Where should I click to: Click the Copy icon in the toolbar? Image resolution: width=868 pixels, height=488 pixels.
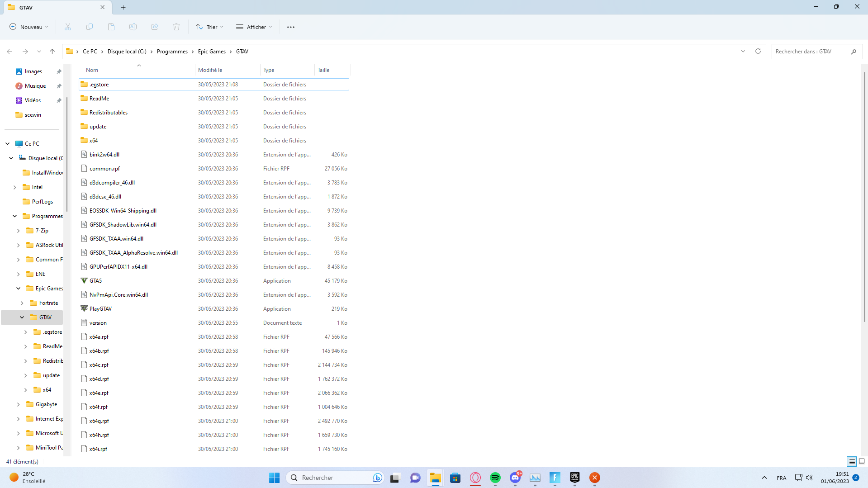(x=89, y=27)
